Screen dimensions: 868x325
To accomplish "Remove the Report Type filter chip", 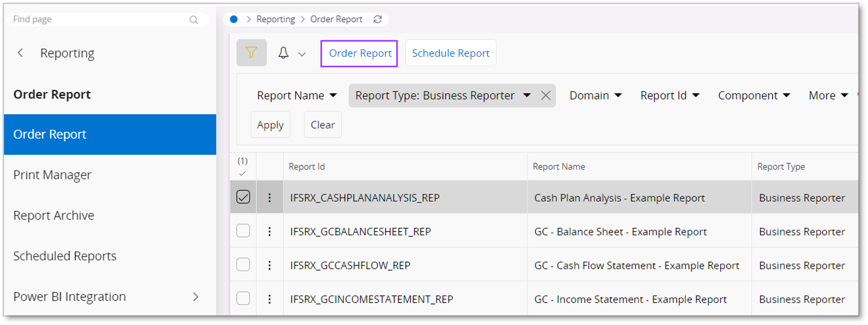I will point(545,96).
